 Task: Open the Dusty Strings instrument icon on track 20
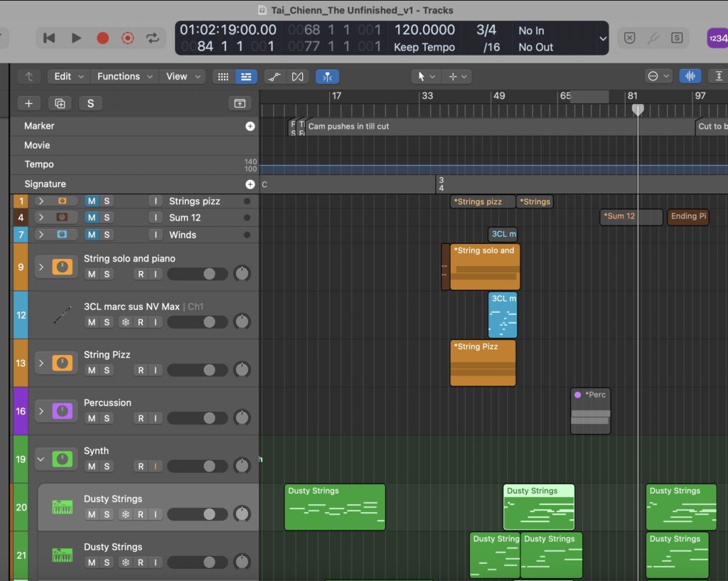pos(63,507)
